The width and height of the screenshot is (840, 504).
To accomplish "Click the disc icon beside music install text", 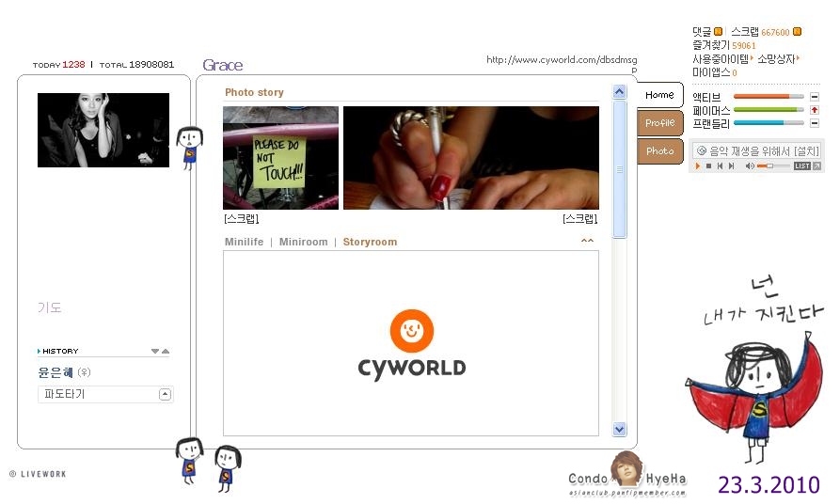I will [x=701, y=151].
